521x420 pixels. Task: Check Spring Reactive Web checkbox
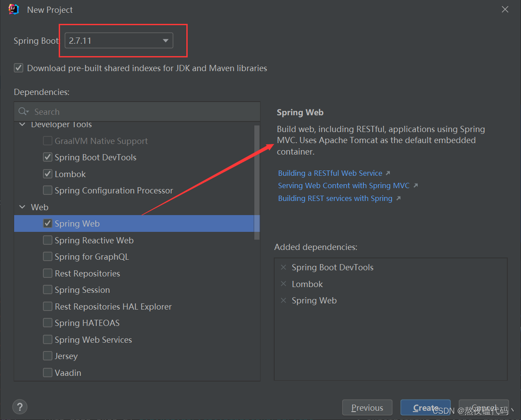(x=48, y=240)
